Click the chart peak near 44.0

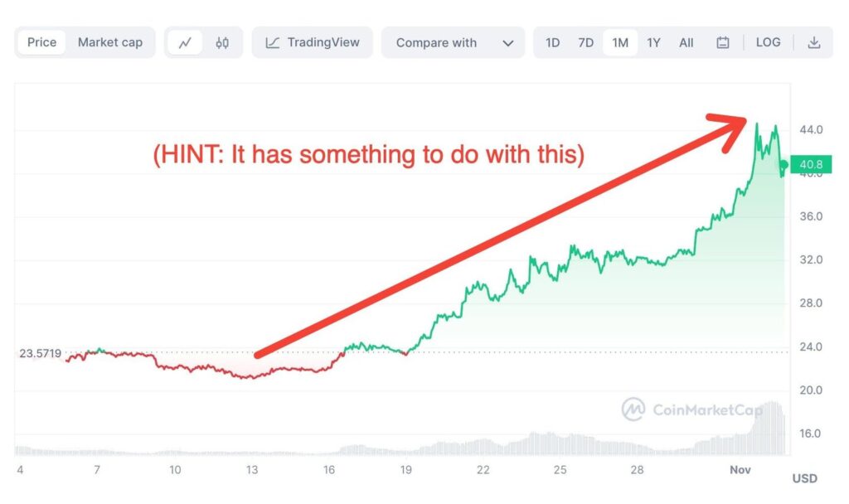756,124
